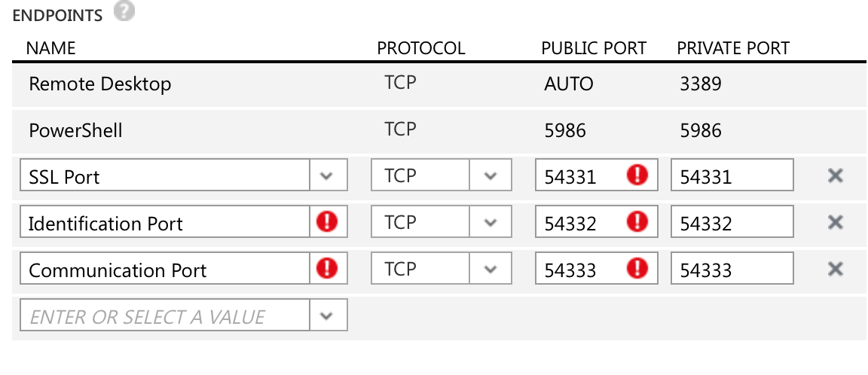Viewport: 868px width, 375px height.
Task: Remove the Communication Port endpoint row
Action: click(x=835, y=269)
